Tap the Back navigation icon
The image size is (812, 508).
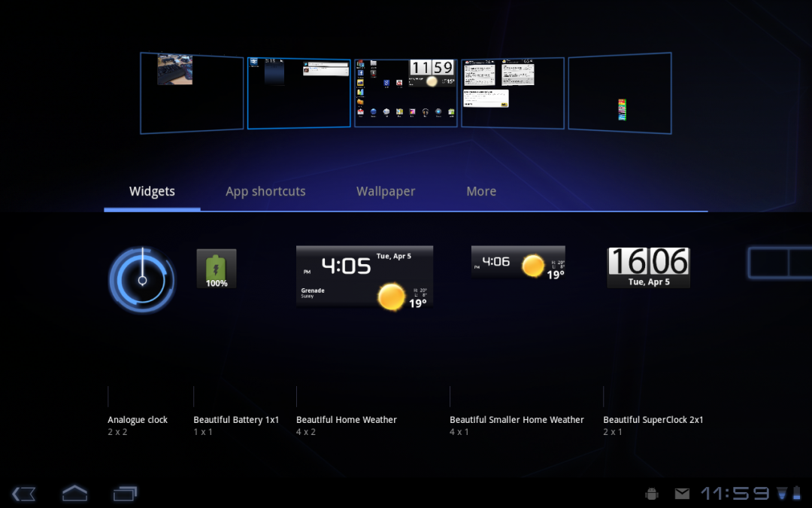[24, 494]
